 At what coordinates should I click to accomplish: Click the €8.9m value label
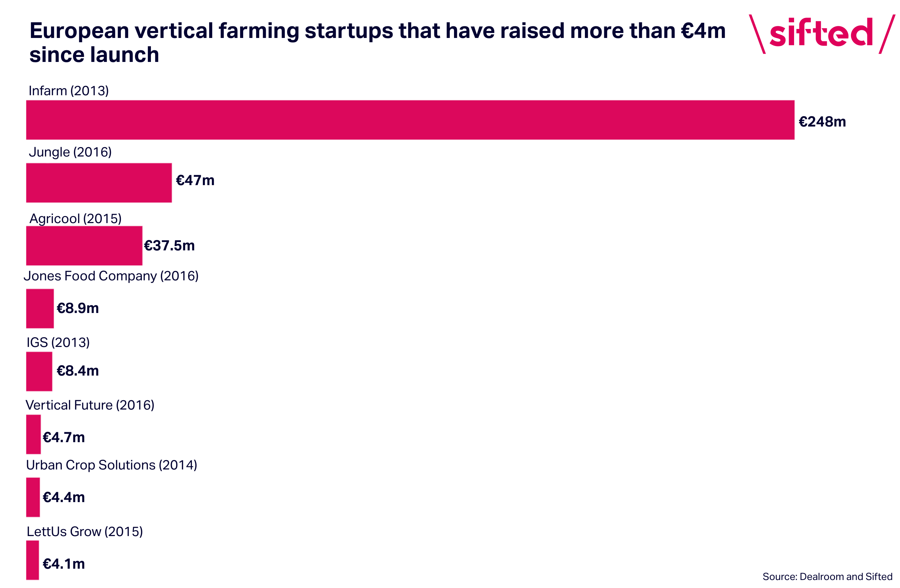coord(78,308)
